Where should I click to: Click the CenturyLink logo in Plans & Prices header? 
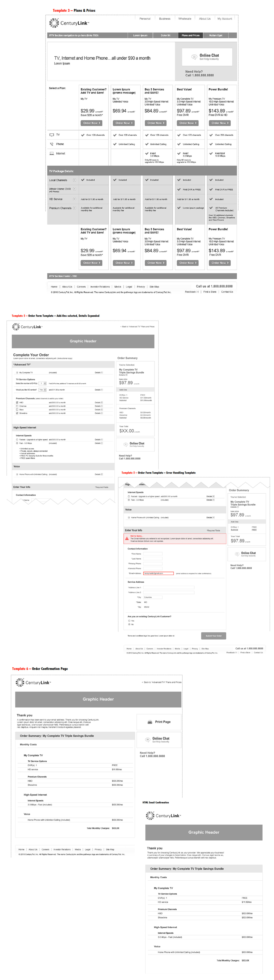[x=69, y=23]
